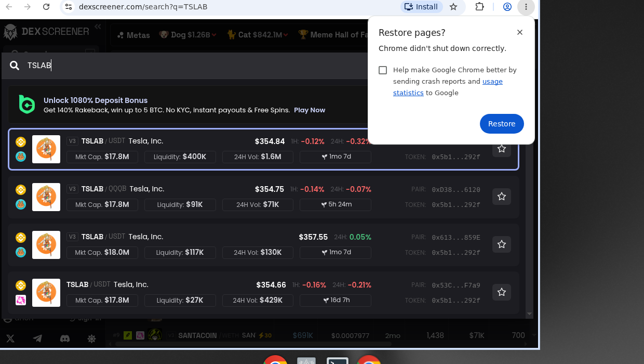
Task: Open site information icon in address bar
Action: point(69,7)
